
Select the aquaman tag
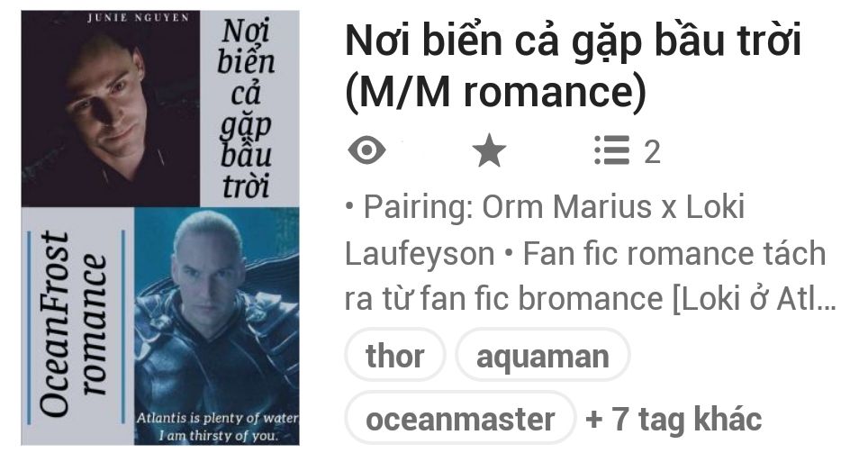[x=542, y=355]
